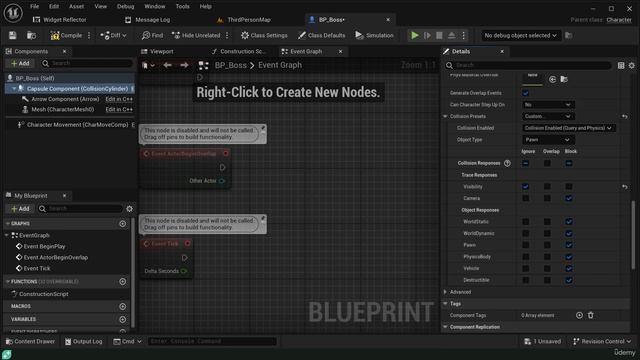The height and width of the screenshot is (360, 640).
Task: Add element to Component Tags array
Action: pos(579,316)
